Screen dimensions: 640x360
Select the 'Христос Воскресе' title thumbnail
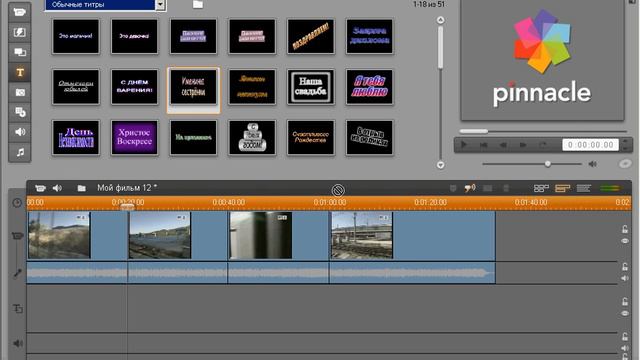tap(134, 138)
